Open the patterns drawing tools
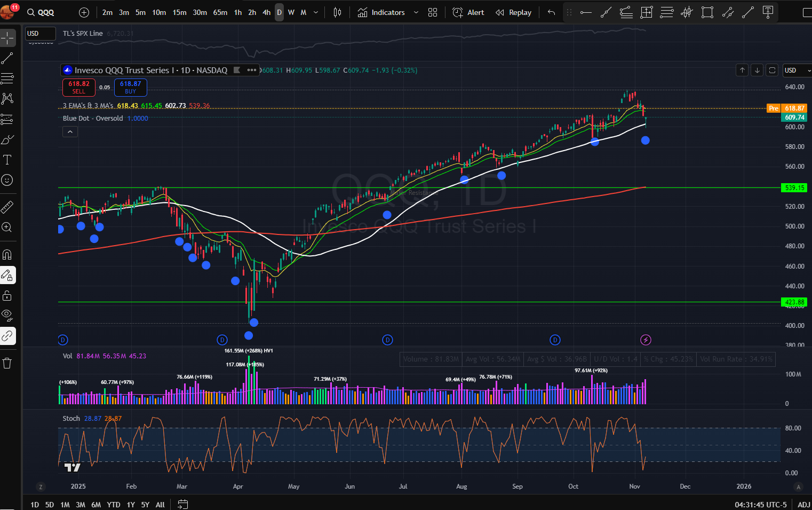The height and width of the screenshot is (510, 812). (x=7, y=98)
